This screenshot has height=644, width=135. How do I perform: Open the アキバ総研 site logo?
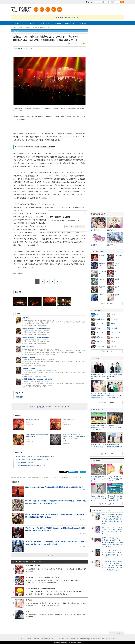[21, 9]
